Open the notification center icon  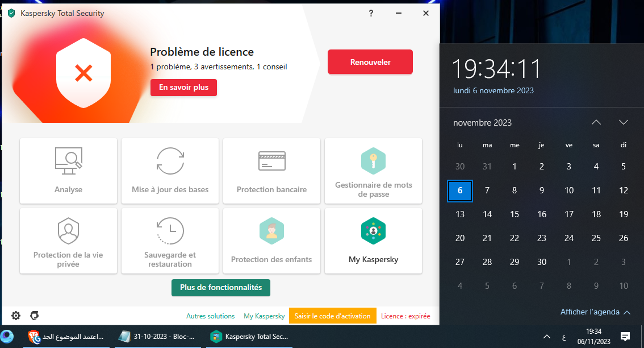(625, 337)
